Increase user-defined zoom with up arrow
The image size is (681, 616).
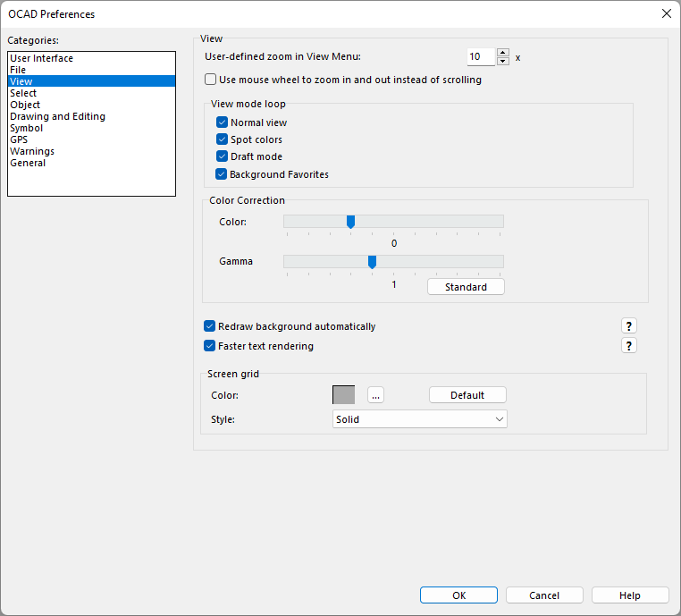503,53
